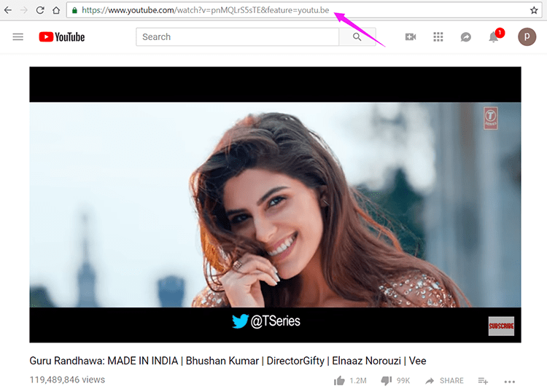Add the video to a playlist

point(483,381)
